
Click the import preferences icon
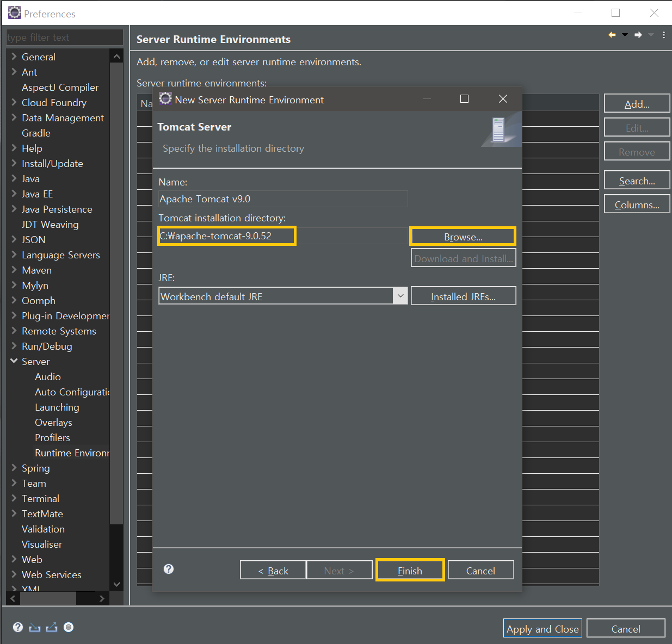(x=35, y=628)
